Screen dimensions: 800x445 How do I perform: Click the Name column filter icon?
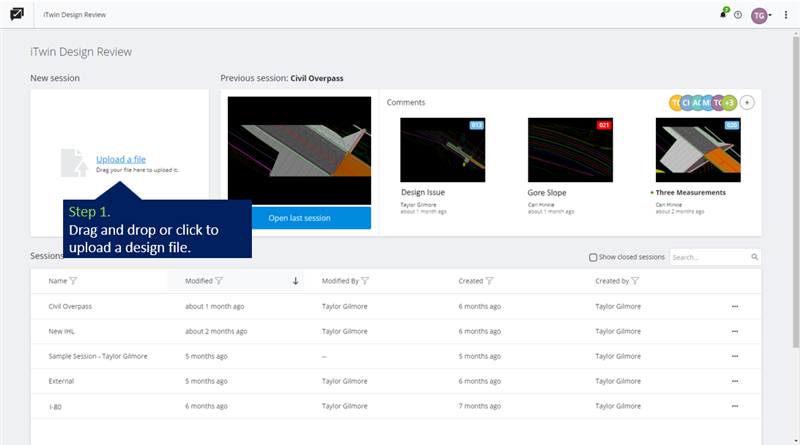[74, 281]
